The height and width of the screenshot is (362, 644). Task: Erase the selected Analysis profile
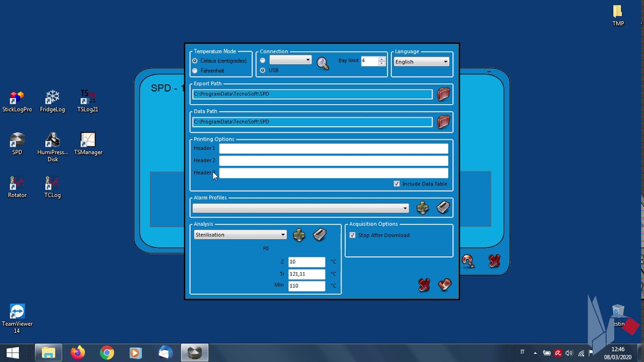pyautogui.click(x=319, y=234)
